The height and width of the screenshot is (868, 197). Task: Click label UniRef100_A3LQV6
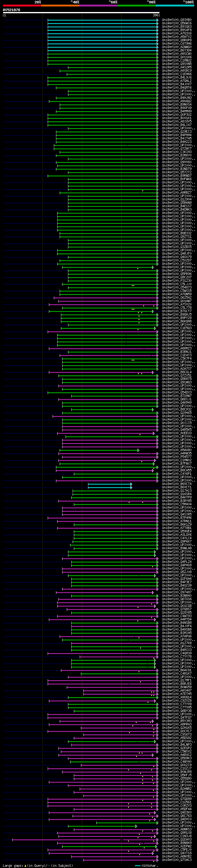coord(176,535)
